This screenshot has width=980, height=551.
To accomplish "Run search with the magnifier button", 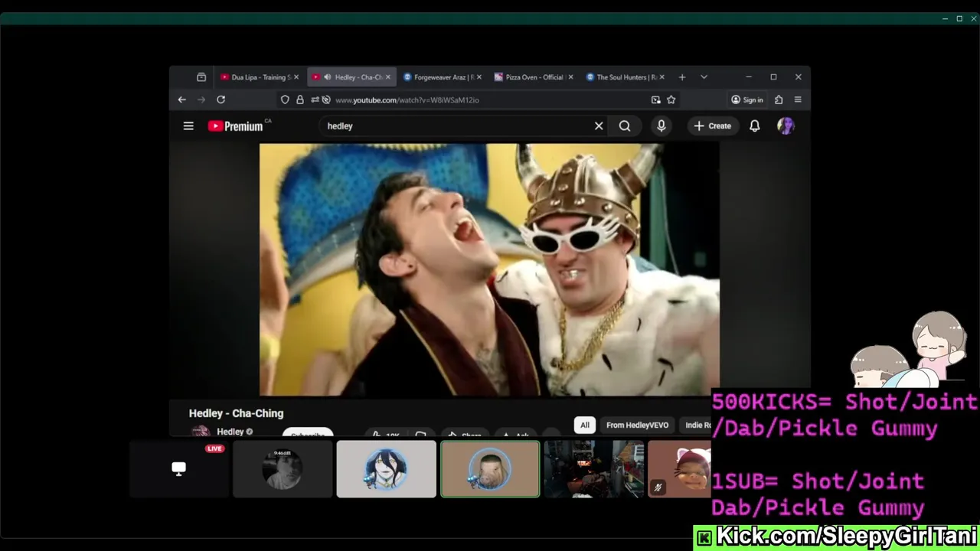I will 625,126.
